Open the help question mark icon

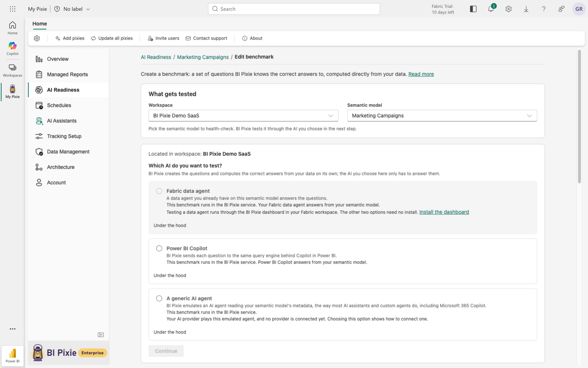pyautogui.click(x=544, y=9)
